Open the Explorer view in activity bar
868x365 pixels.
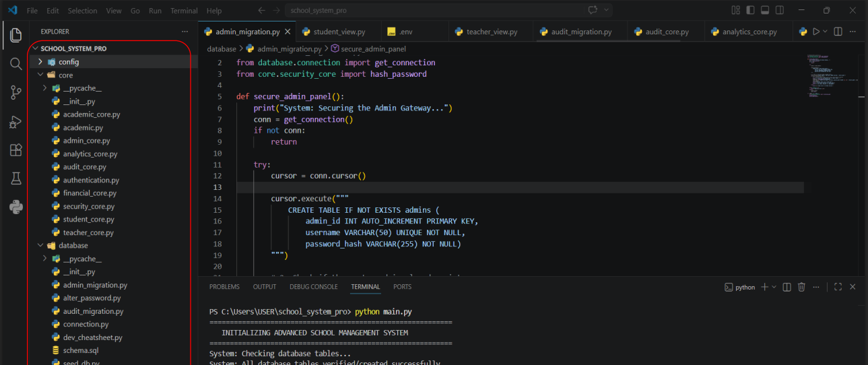pos(15,35)
